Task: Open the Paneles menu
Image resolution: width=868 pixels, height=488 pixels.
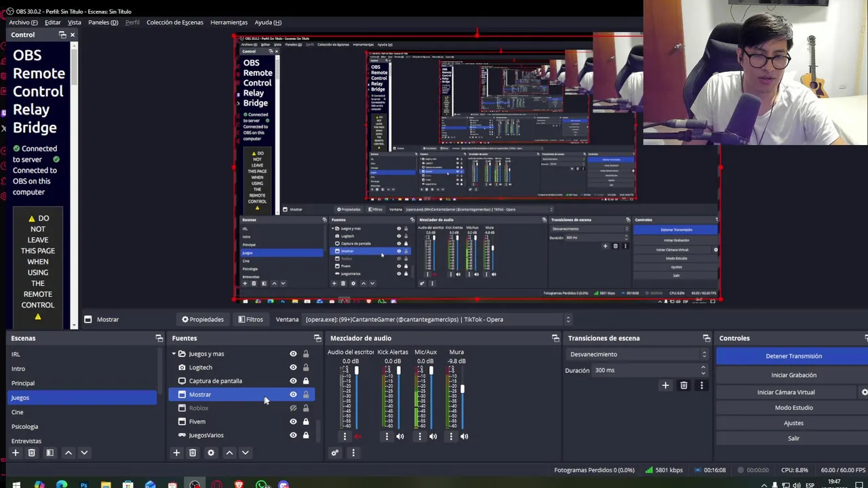Action: point(103,22)
